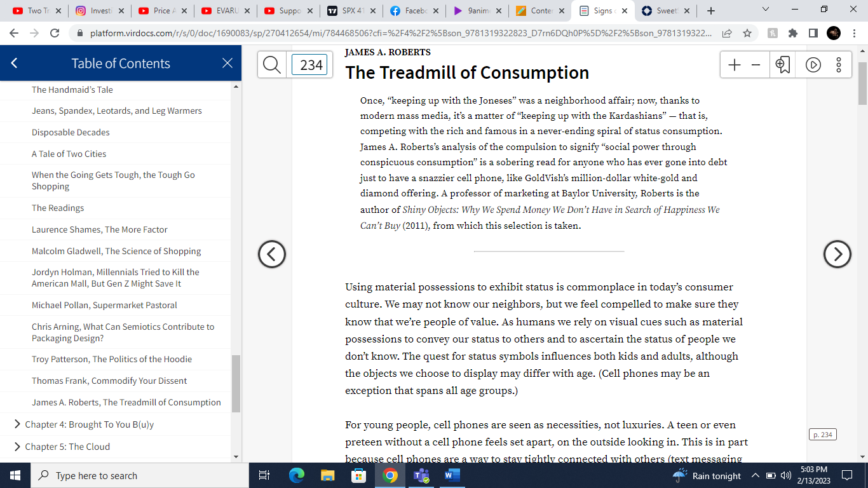Viewport: 868px width, 488px height.
Task: Click the address bar URL
Action: [x=400, y=33]
